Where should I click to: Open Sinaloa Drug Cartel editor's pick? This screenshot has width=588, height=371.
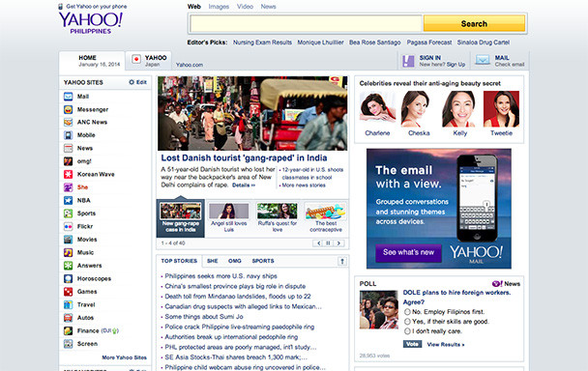484,43
